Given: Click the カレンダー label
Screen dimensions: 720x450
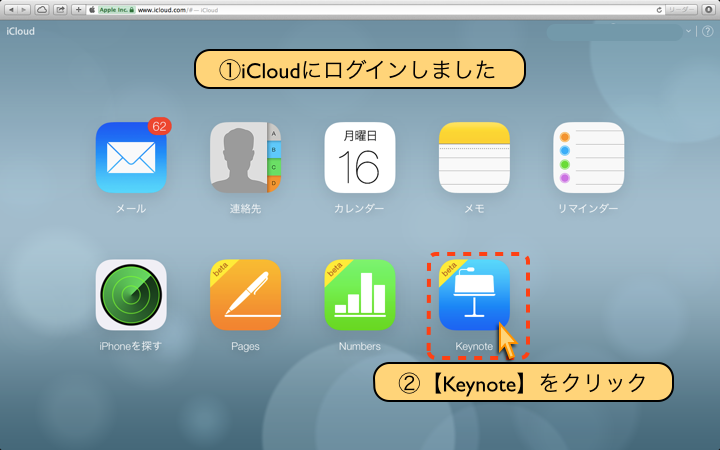Looking at the screenshot, I should pos(359,208).
